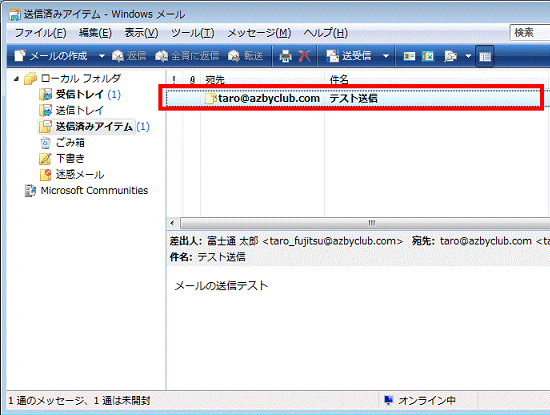Click the オンライン中 status bar indicator

420,400
